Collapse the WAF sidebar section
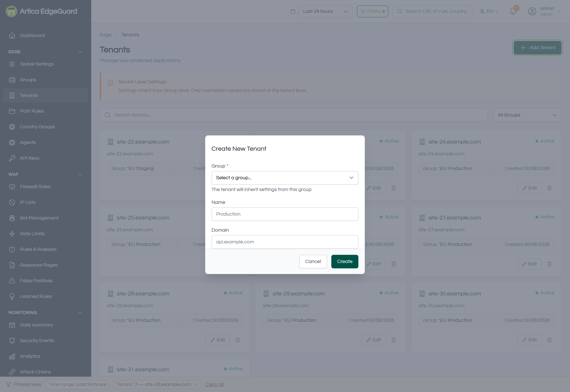570x392 pixels. coord(80,174)
